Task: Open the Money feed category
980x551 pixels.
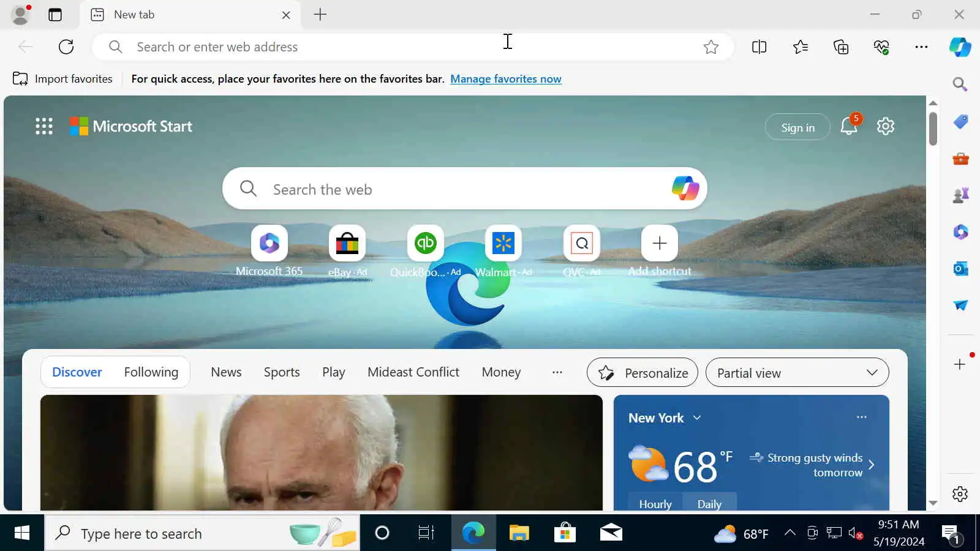Action: [x=501, y=372]
